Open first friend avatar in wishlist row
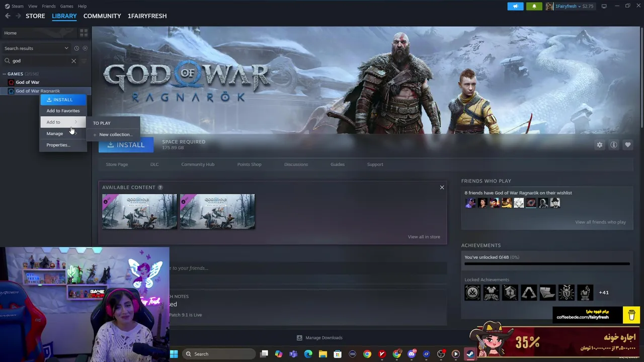Viewport: 644px width, 362px height. point(470,203)
